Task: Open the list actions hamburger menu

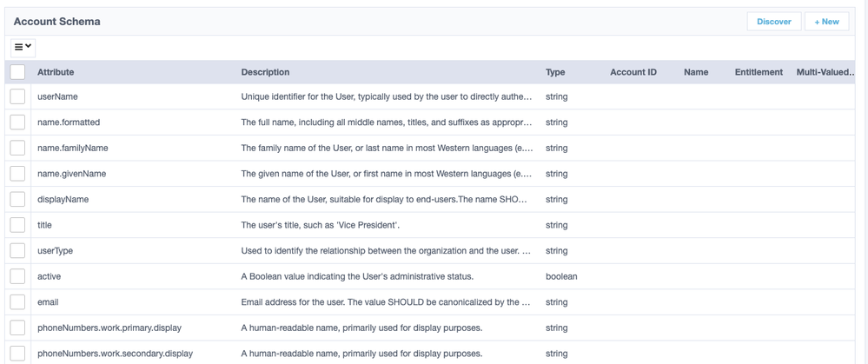Action: (x=23, y=47)
